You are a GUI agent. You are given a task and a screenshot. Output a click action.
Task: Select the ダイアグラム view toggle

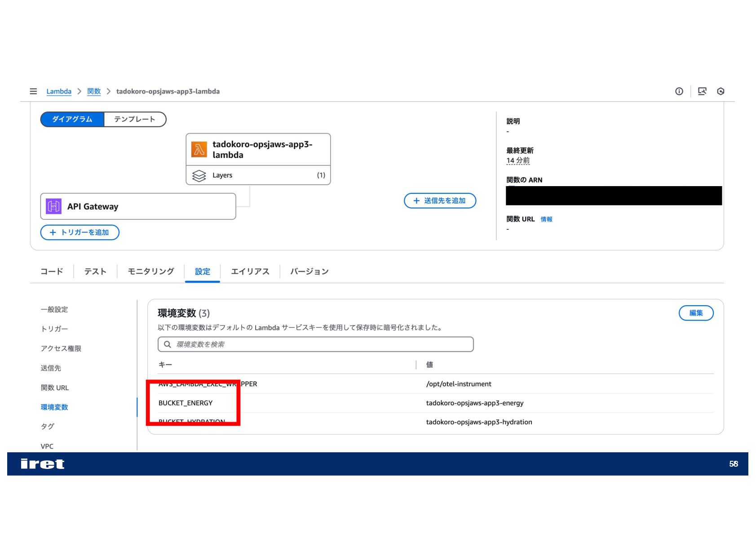(x=72, y=119)
